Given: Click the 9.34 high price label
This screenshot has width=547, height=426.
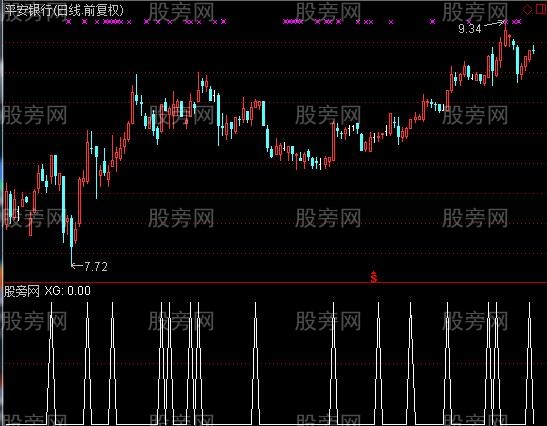Looking at the screenshot, I should click(x=470, y=29).
